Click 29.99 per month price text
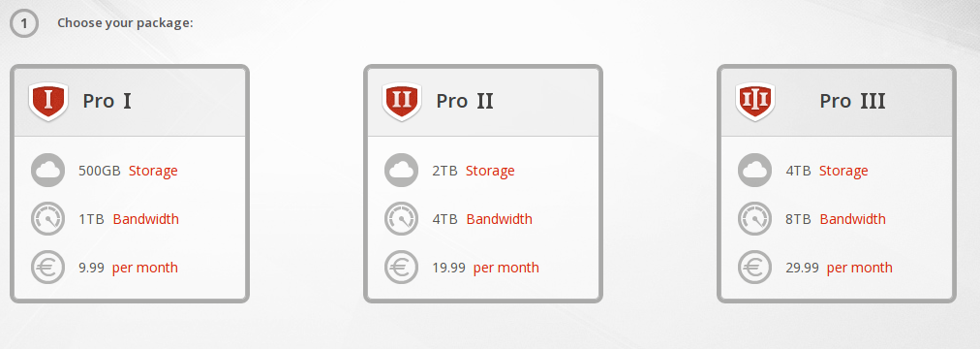 point(839,268)
